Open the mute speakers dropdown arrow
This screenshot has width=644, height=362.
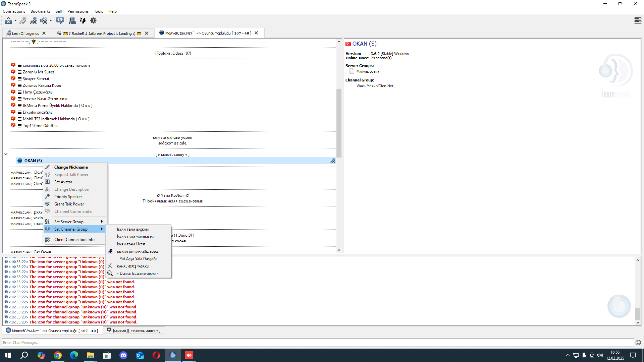[51, 21]
